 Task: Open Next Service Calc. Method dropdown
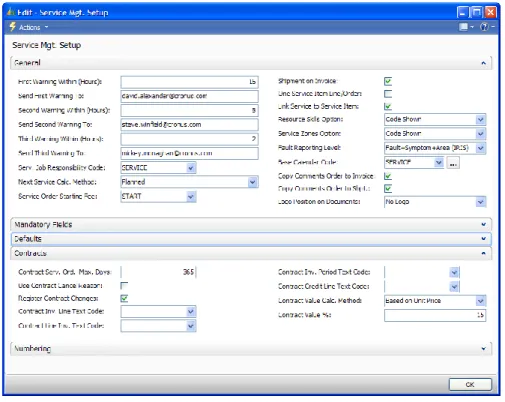click(253, 182)
